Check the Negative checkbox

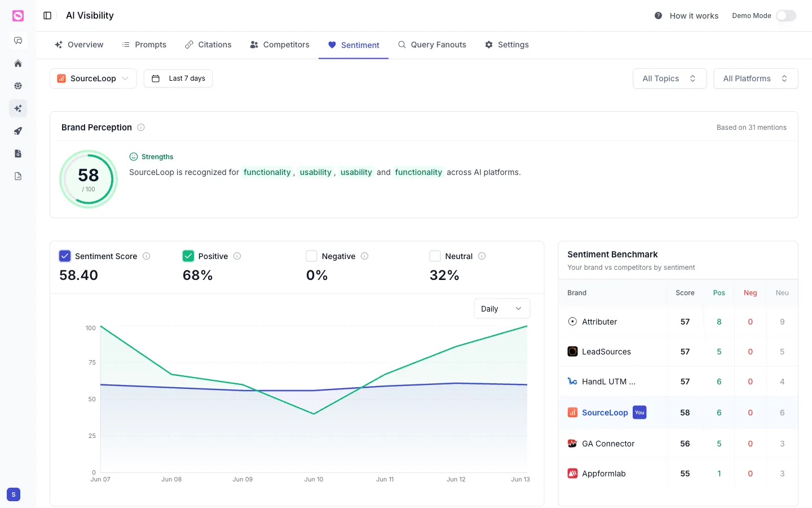coord(312,256)
